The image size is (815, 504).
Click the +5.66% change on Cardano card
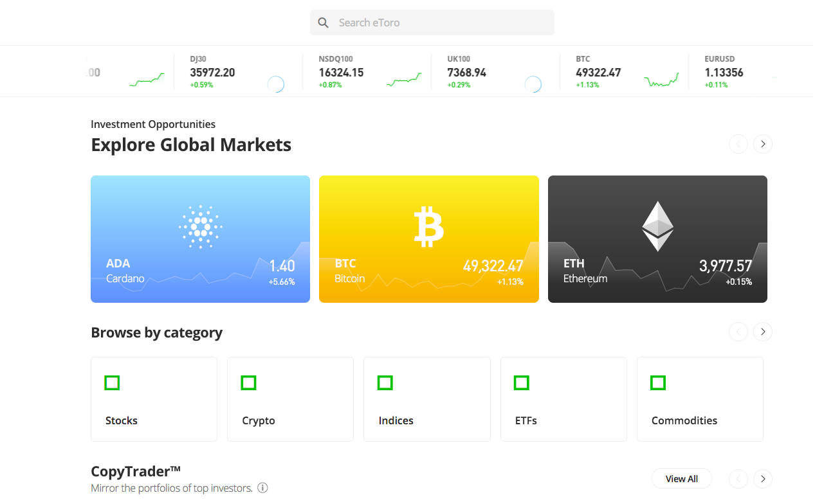pyautogui.click(x=282, y=282)
